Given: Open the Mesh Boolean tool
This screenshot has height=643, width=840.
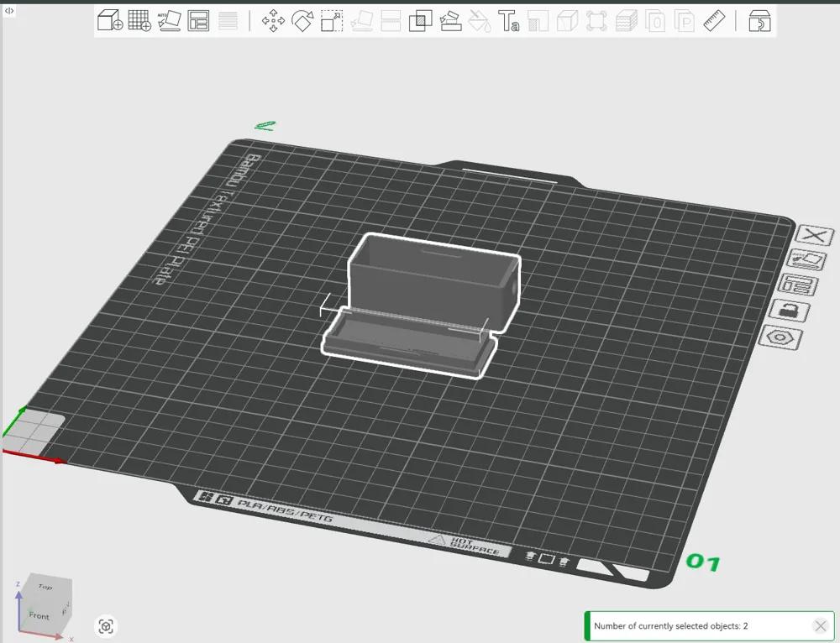Looking at the screenshot, I should pyautogui.click(x=421, y=20).
